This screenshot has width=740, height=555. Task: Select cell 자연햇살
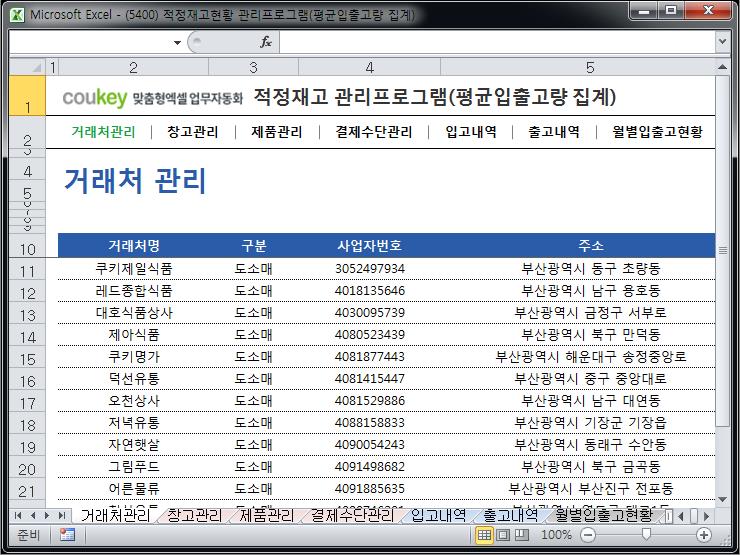134,445
